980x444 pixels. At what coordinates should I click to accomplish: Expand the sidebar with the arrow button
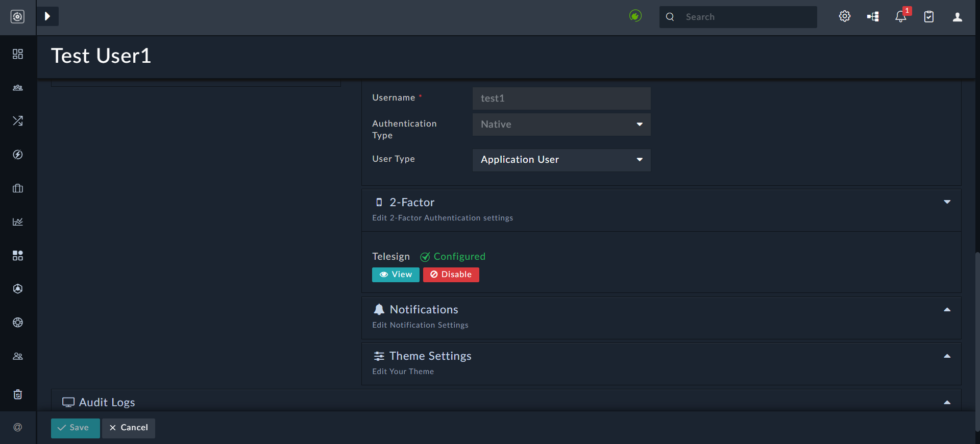click(x=47, y=16)
